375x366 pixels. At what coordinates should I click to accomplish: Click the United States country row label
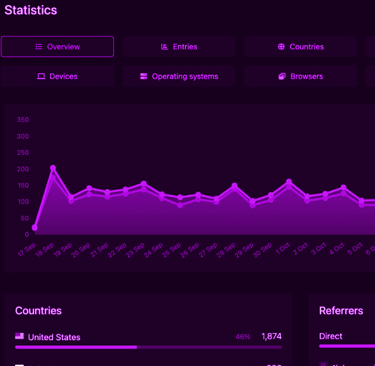54,337
